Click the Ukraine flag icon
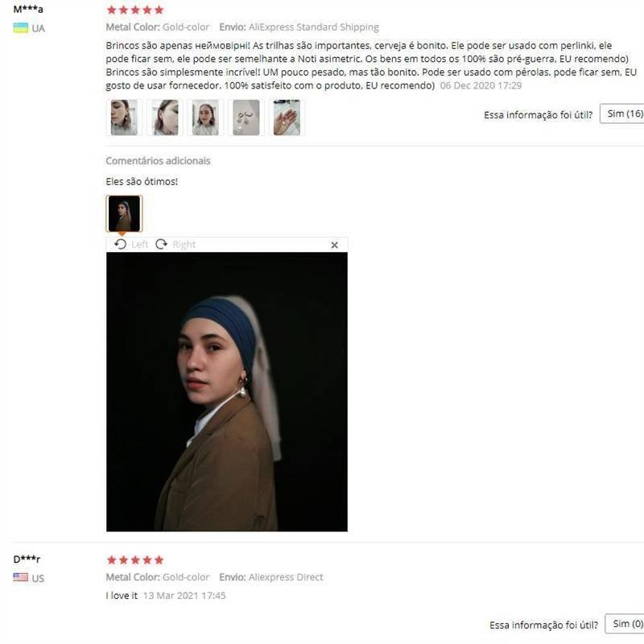This screenshot has height=644, width=644. point(21,28)
